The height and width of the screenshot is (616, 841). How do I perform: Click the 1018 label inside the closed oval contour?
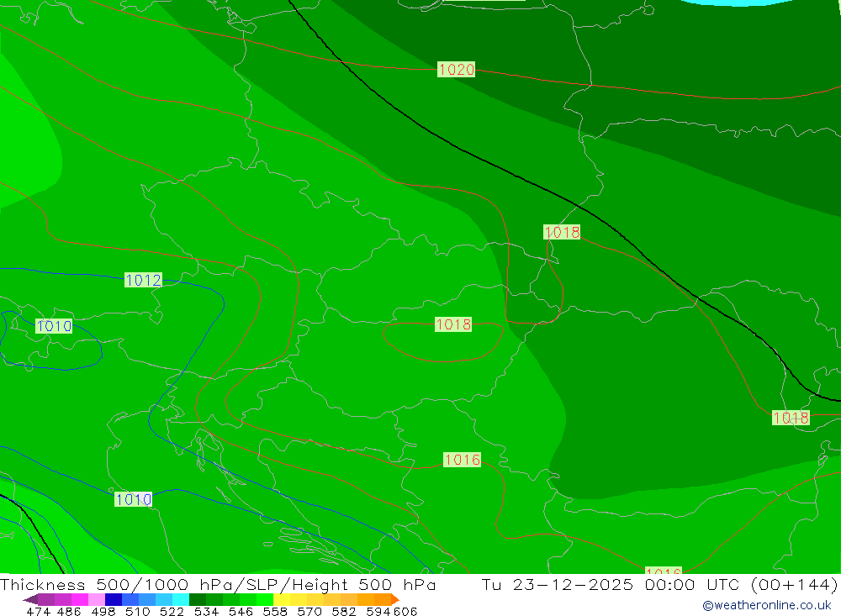(453, 324)
